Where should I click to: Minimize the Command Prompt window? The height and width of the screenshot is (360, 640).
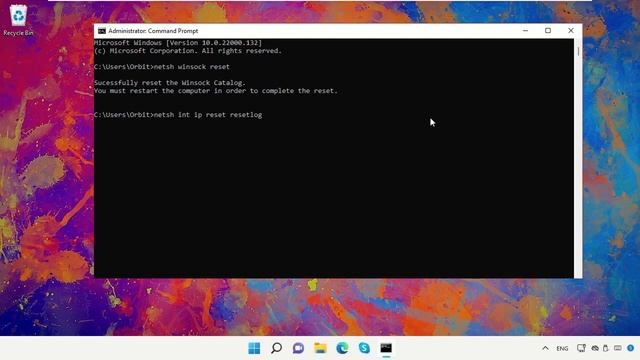pyautogui.click(x=525, y=31)
